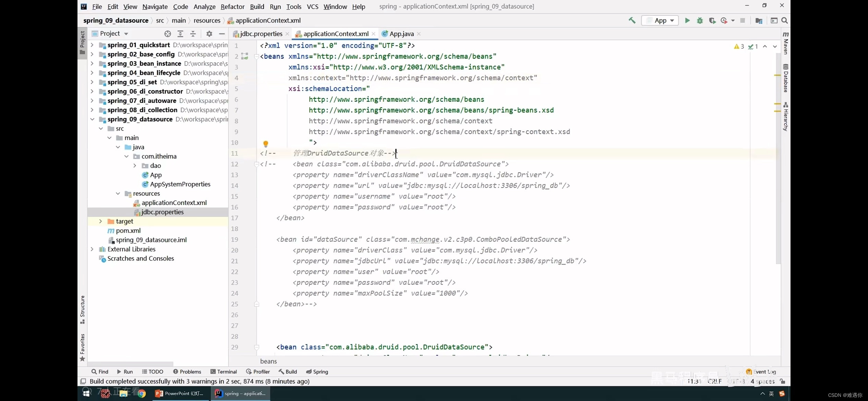Switch to PowerPoint taskbar item
The height and width of the screenshot is (401, 868).
pos(180,393)
